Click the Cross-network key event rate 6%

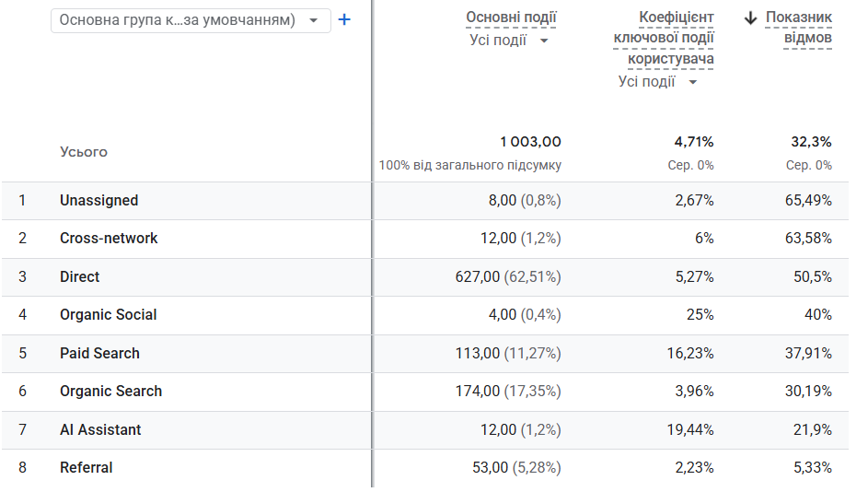[x=704, y=239]
